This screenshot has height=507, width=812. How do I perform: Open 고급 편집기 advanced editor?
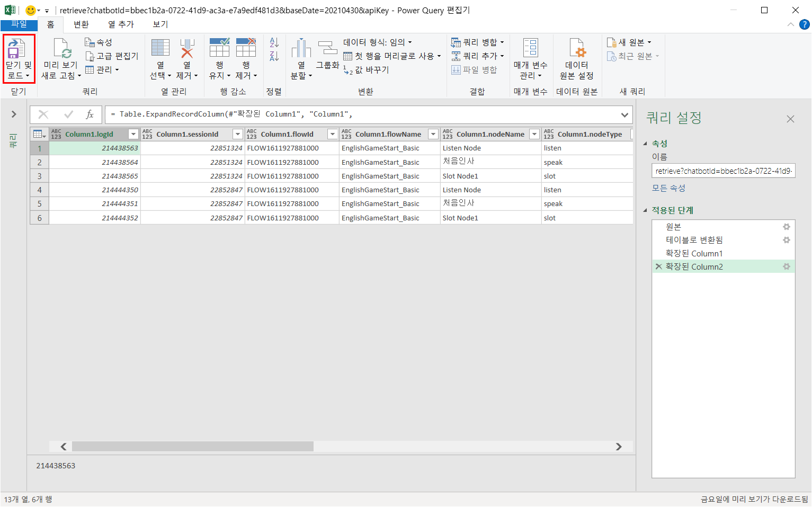point(112,56)
